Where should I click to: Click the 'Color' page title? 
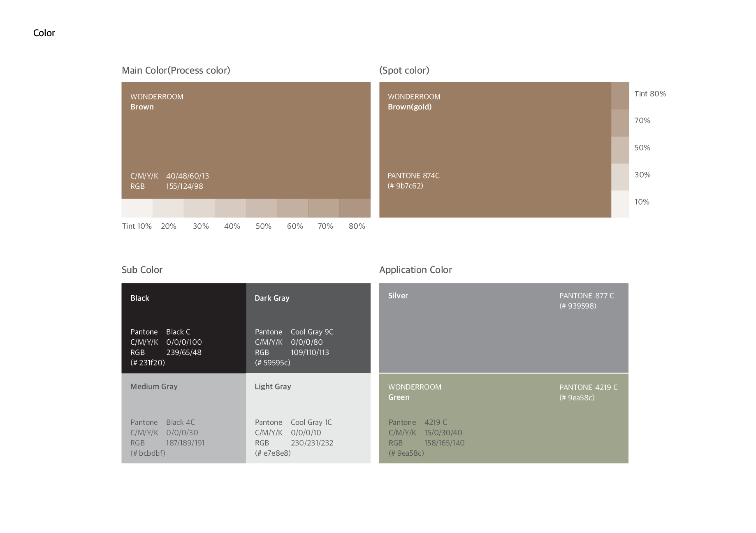44,33
